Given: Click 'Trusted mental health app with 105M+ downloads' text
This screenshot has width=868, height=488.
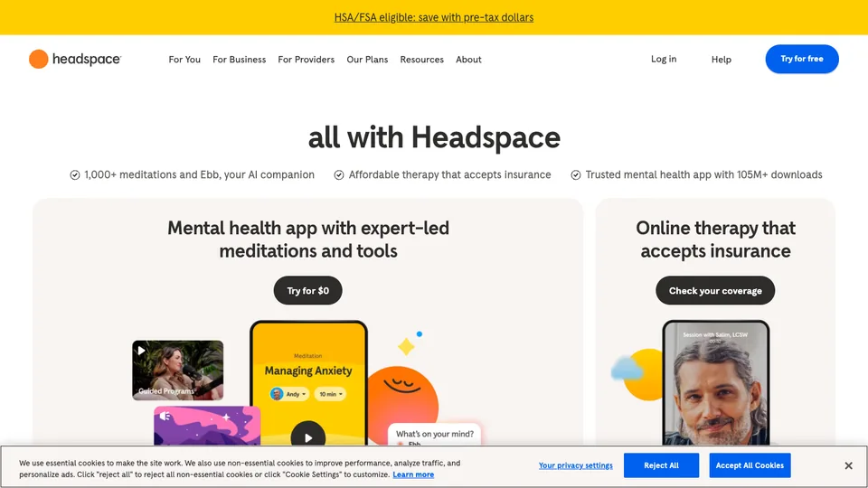Looking at the screenshot, I should click(x=703, y=174).
